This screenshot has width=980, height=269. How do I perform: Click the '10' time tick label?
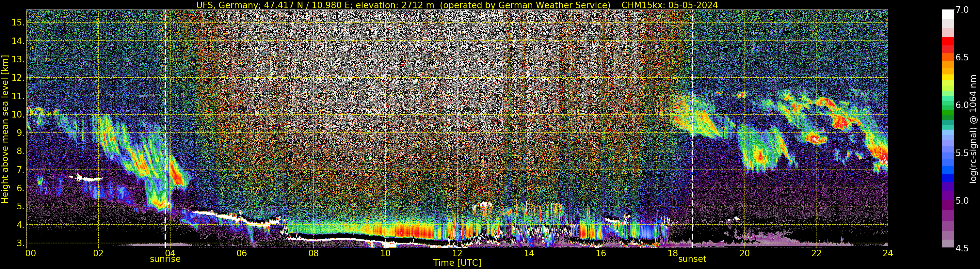pos(385,253)
